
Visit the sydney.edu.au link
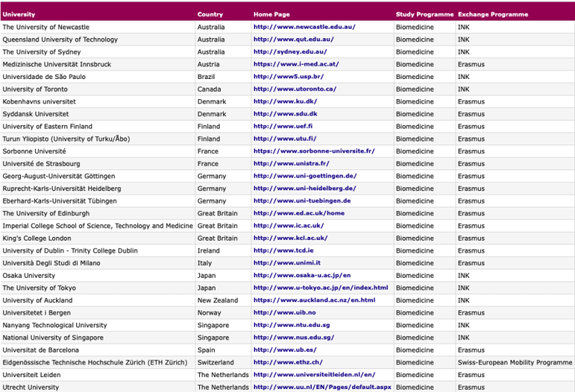coord(290,52)
